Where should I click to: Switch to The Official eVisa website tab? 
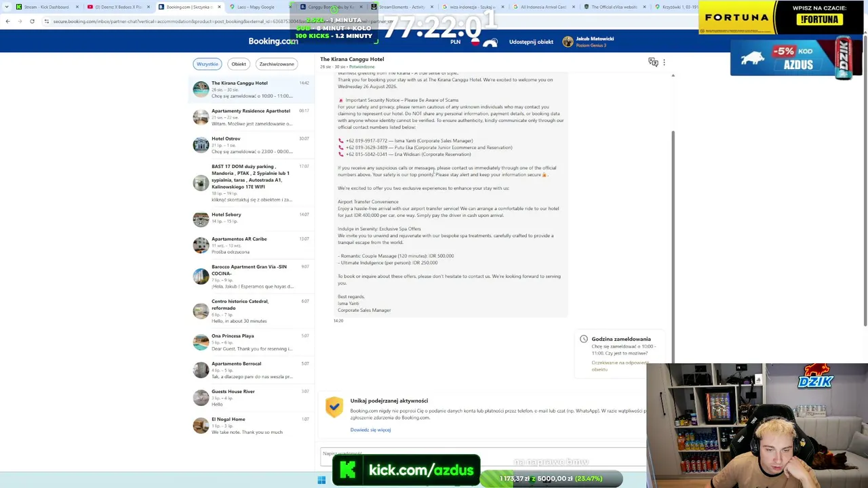pos(614,7)
